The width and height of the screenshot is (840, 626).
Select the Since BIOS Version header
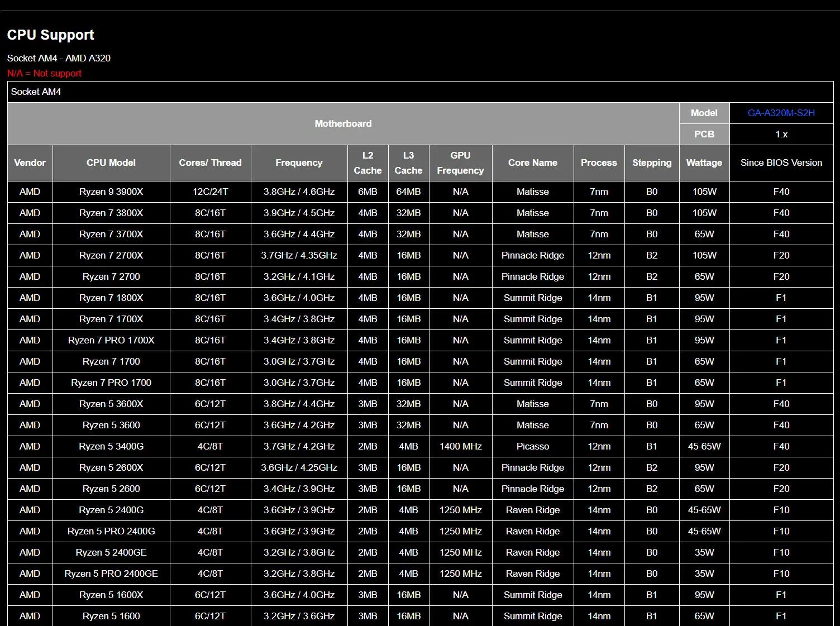781,163
